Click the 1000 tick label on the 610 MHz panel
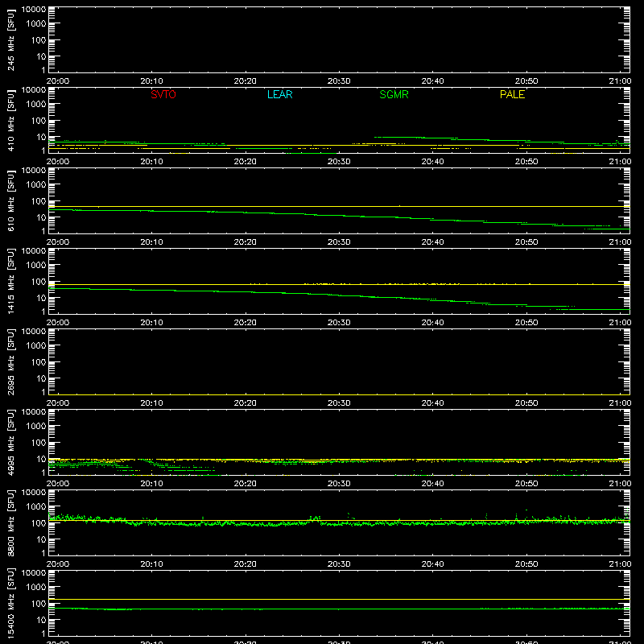 tap(36, 184)
